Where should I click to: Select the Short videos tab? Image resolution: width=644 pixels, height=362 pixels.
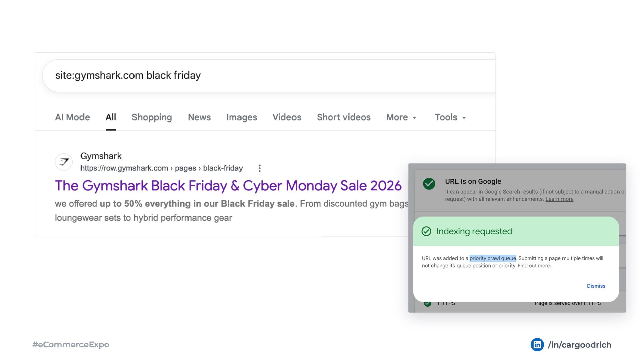coord(344,117)
